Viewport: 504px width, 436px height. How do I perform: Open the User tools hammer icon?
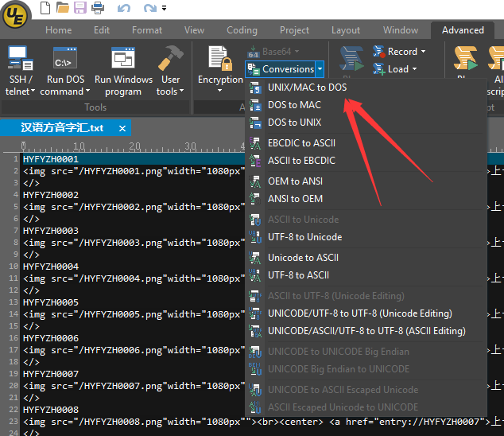170,58
